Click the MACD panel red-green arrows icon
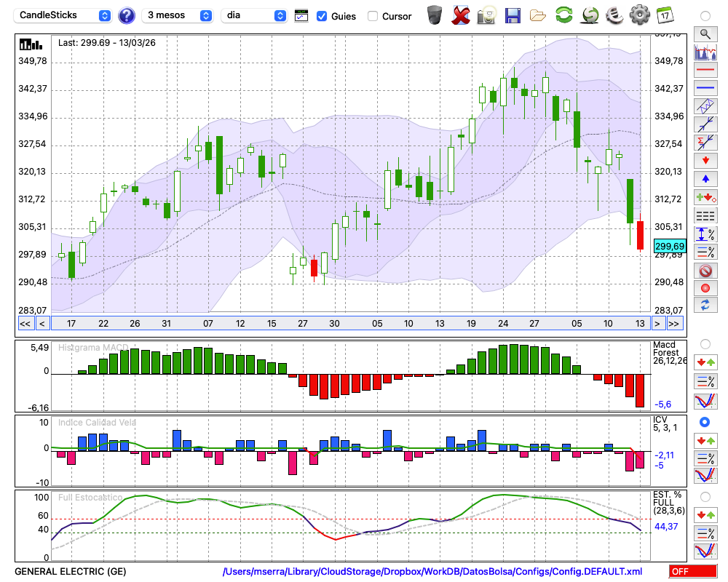The width and height of the screenshot is (728, 582). click(x=705, y=362)
